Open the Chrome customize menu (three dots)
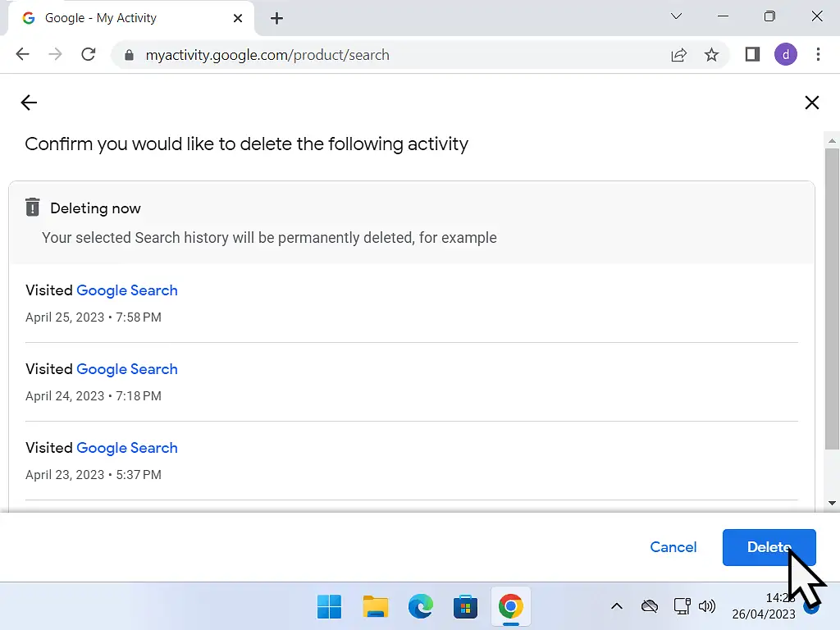This screenshot has height=630, width=840. [x=819, y=54]
